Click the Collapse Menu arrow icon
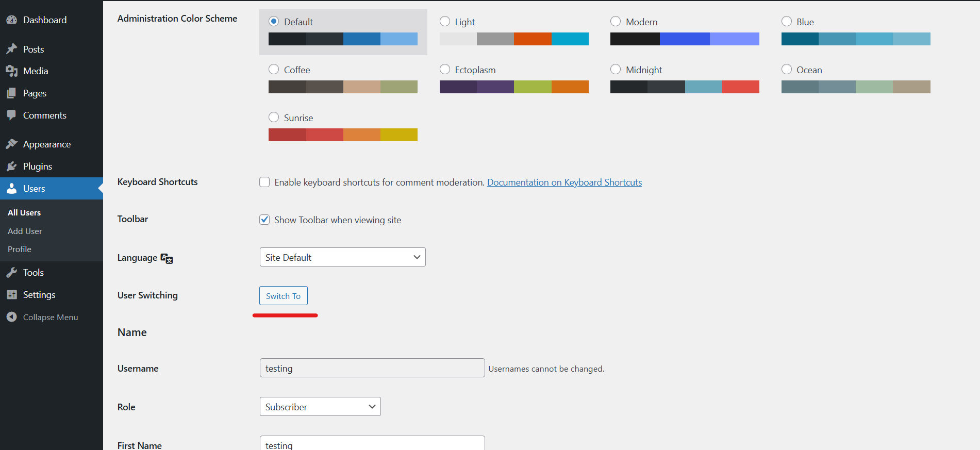This screenshot has height=450, width=980. click(12, 317)
